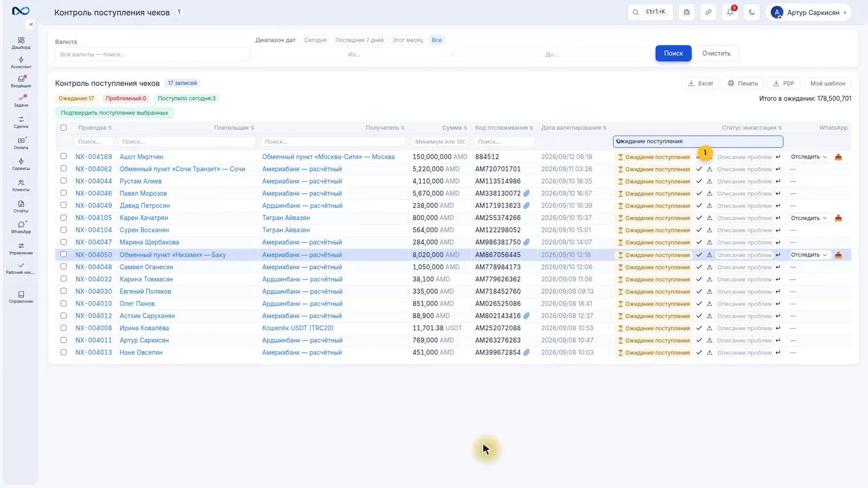868x488 pixels.
Task: Select the Этот месяц date range
Action: click(x=408, y=40)
